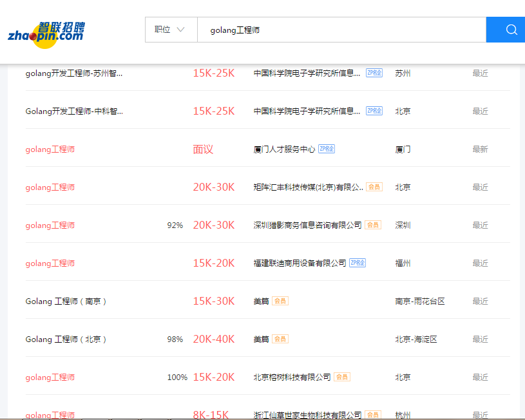Click the 最新 posting time label
The image size is (525, 420).
pos(480,149)
